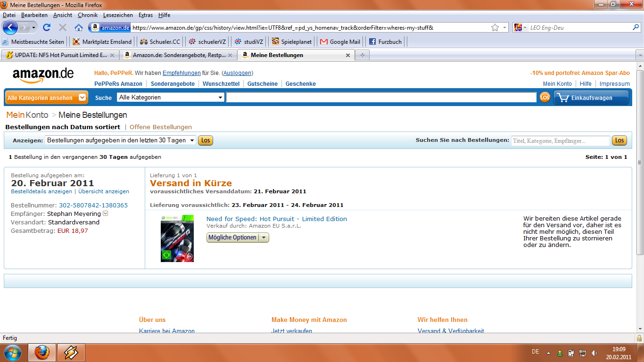The height and width of the screenshot is (362, 644).
Task: Open the Furzbuch bookmark
Action: pos(385,41)
